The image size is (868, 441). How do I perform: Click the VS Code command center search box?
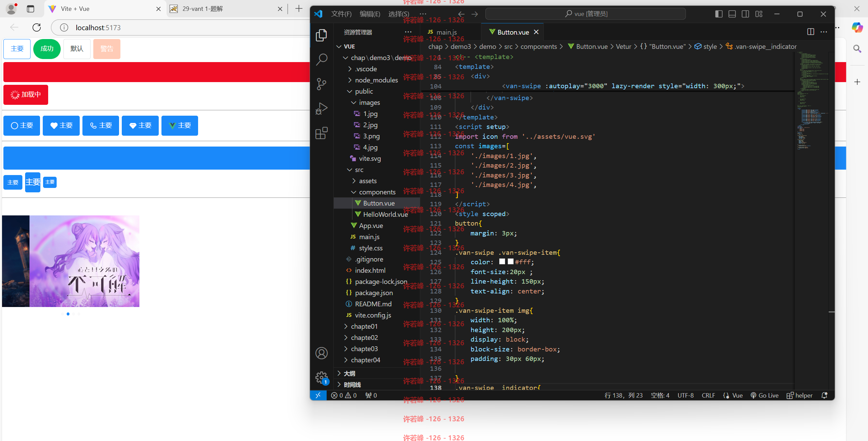click(585, 14)
